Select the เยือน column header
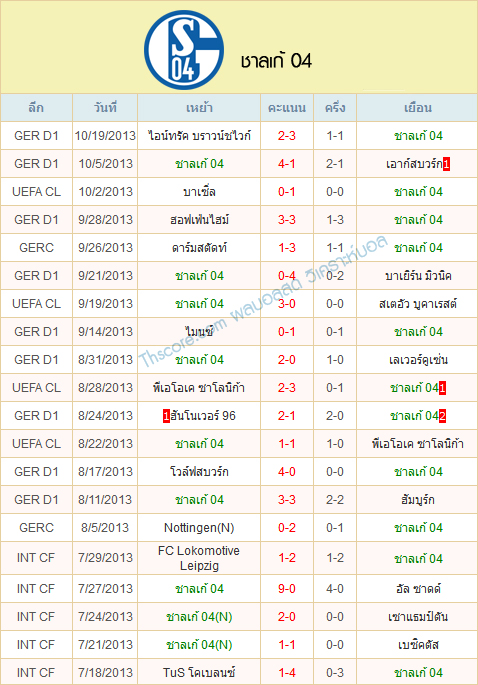 pos(418,107)
